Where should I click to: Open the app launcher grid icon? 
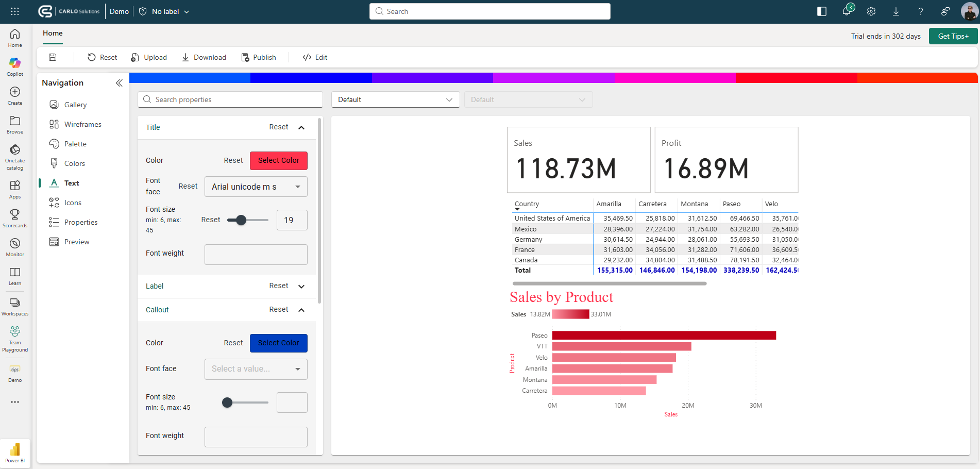click(x=15, y=11)
